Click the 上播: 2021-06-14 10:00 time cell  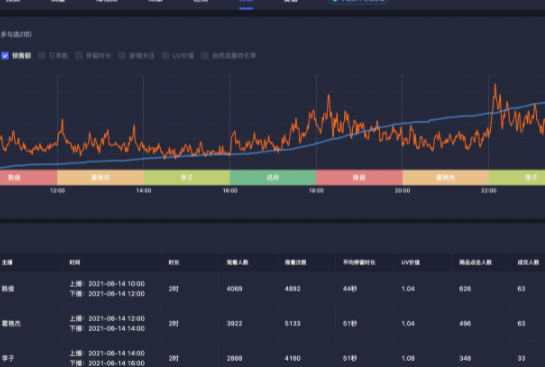107,284
